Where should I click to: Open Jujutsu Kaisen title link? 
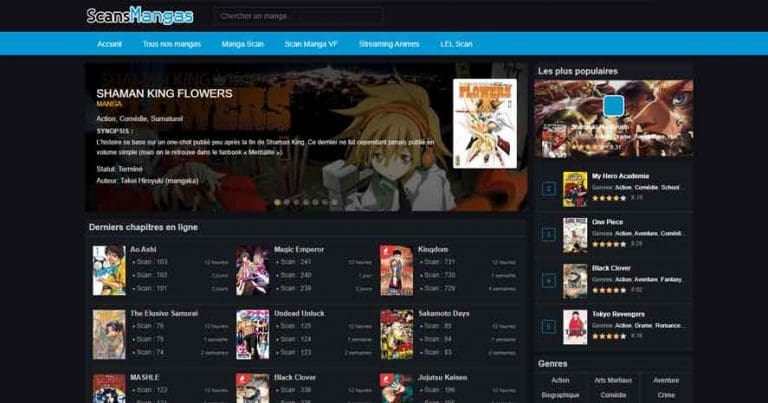pos(442,378)
